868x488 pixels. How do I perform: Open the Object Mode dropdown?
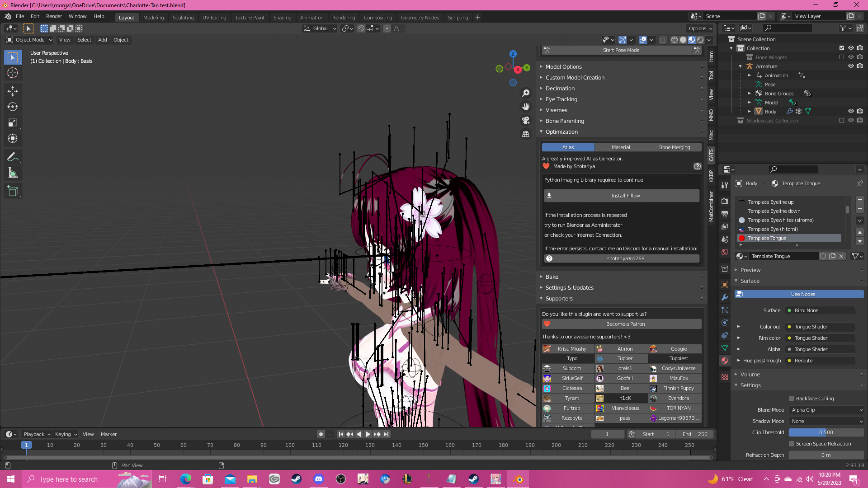[30, 40]
